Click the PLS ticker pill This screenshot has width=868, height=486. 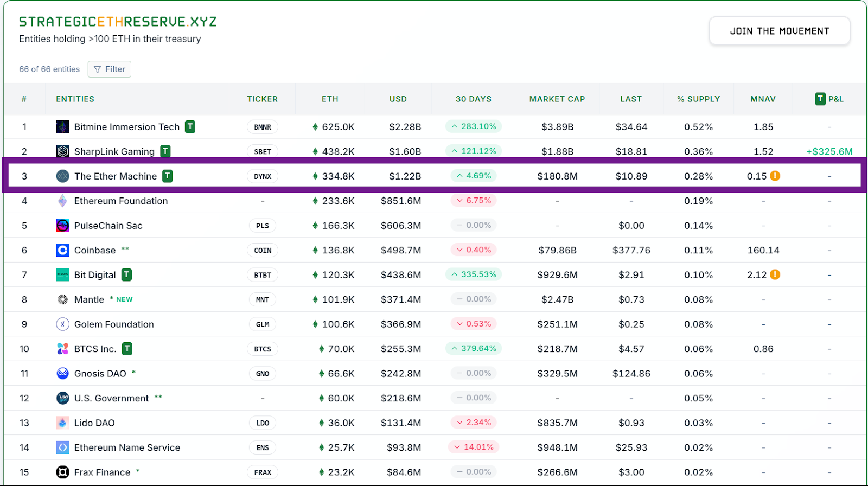coord(263,226)
